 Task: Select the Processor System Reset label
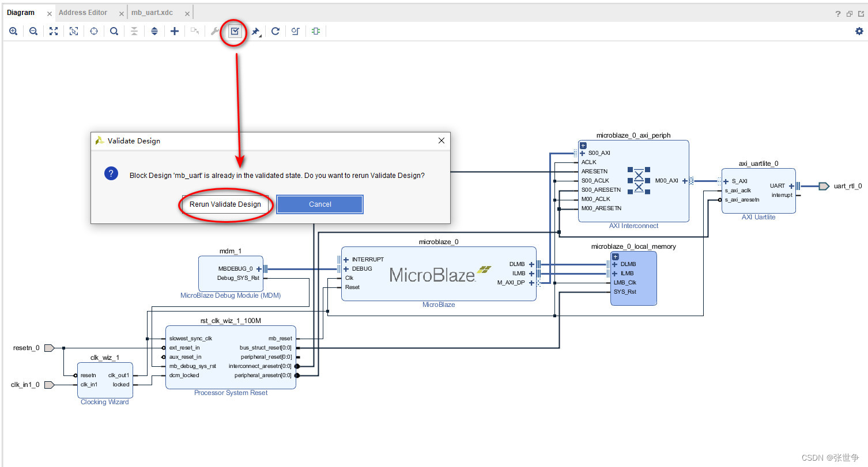[231, 393]
